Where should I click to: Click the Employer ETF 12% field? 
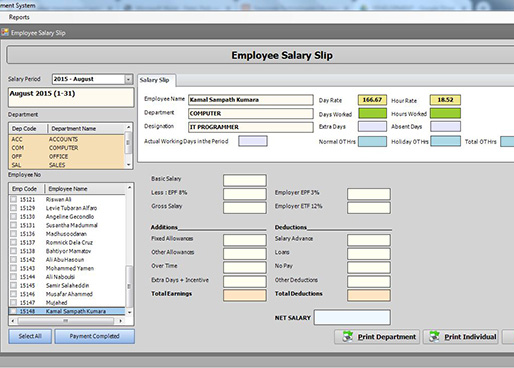369,208
